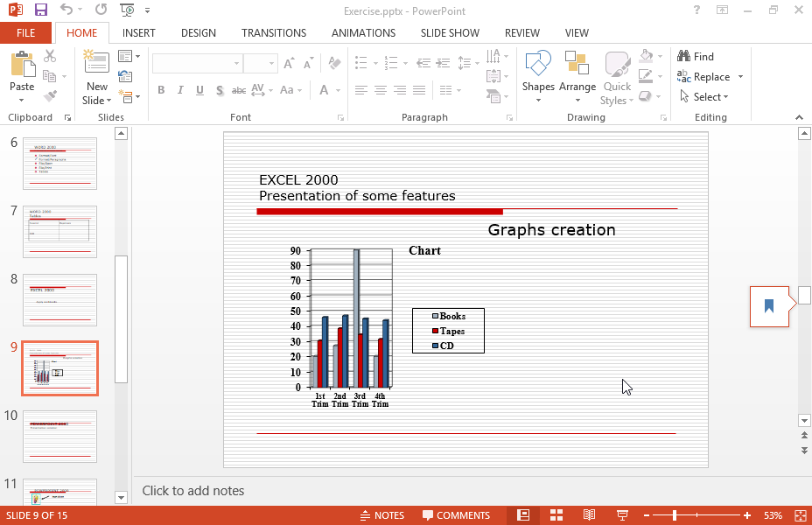Viewport: 812px width, 525px height.
Task: Clear all formatting icon
Action: [x=334, y=63]
